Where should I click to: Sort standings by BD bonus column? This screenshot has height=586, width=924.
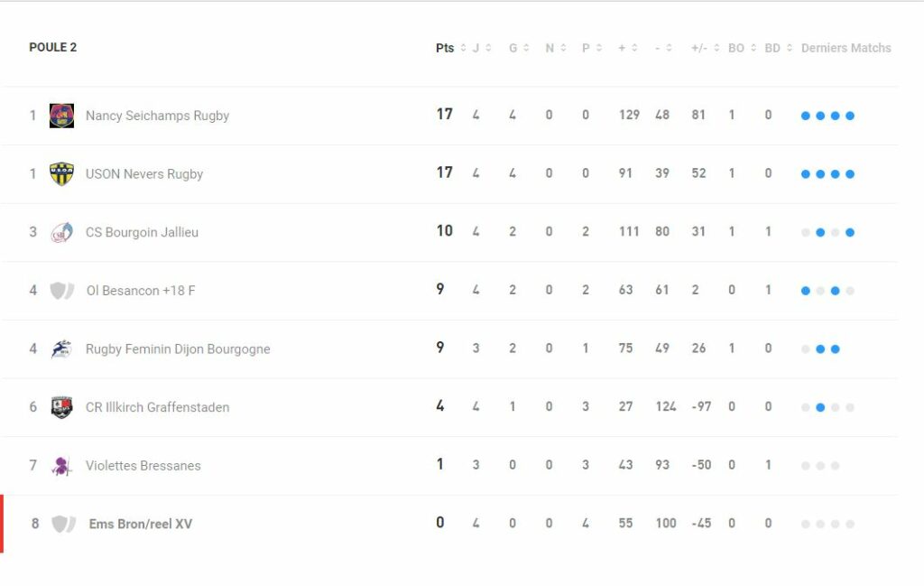(779, 48)
